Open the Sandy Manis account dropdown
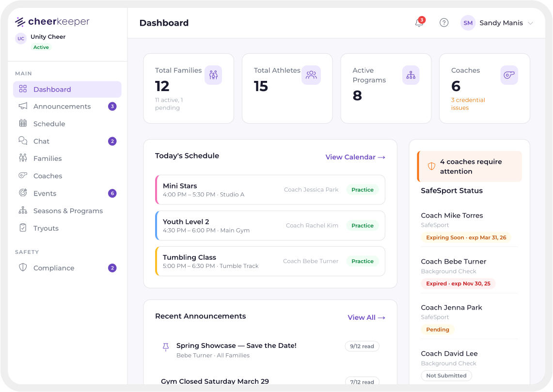Screen dimensions: 553x392 point(499,23)
